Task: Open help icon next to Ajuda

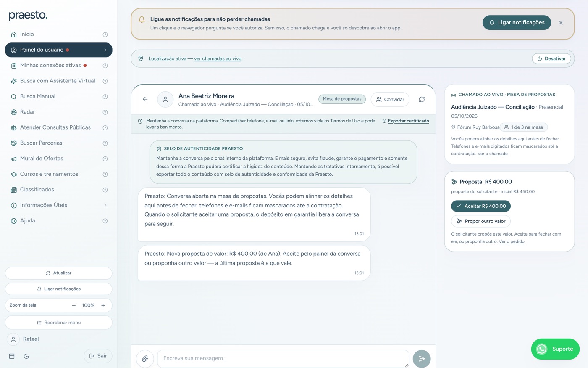Action: pyautogui.click(x=105, y=221)
